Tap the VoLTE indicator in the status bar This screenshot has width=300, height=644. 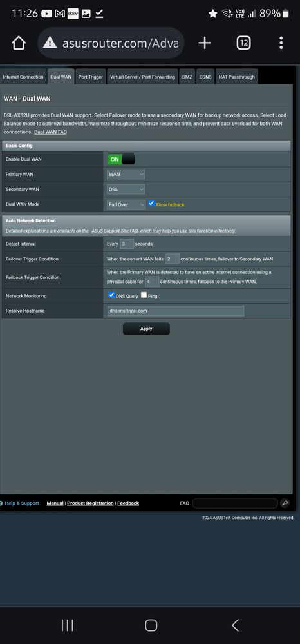[240, 14]
